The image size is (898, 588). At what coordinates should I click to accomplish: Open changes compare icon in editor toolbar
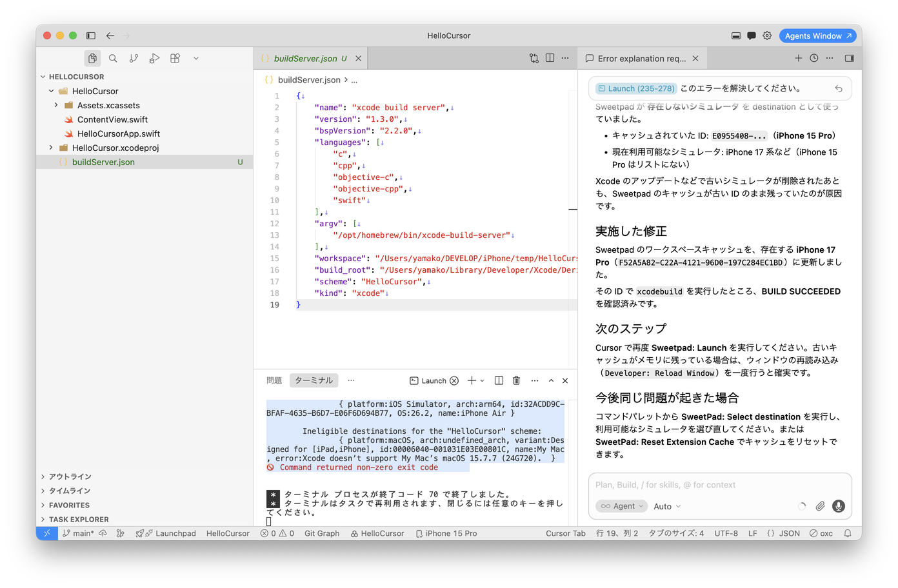(534, 58)
